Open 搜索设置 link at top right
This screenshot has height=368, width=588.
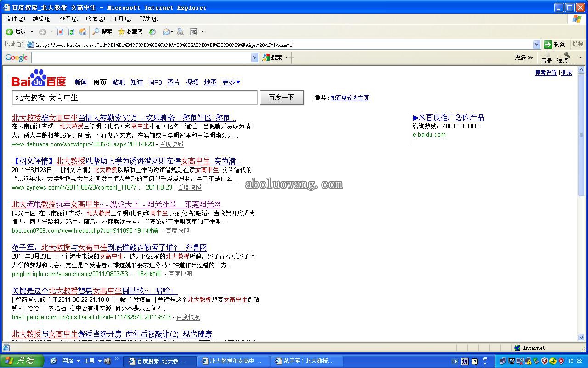click(x=546, y=73)
